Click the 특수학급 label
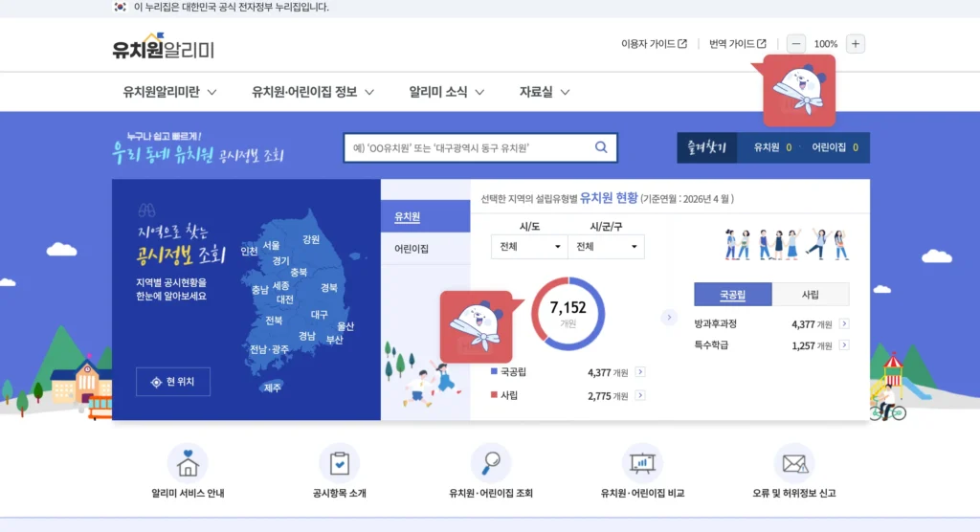 pyautogui.click(x=711, y=345)
